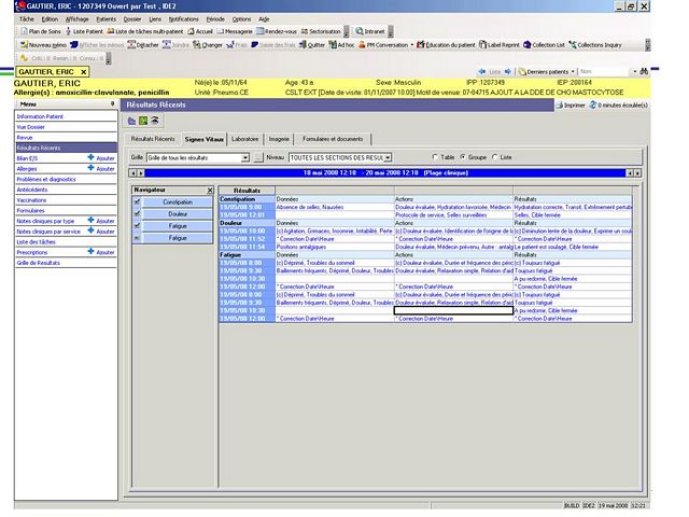
Task: Open the Notifications menu
Action: pos(184,19)
